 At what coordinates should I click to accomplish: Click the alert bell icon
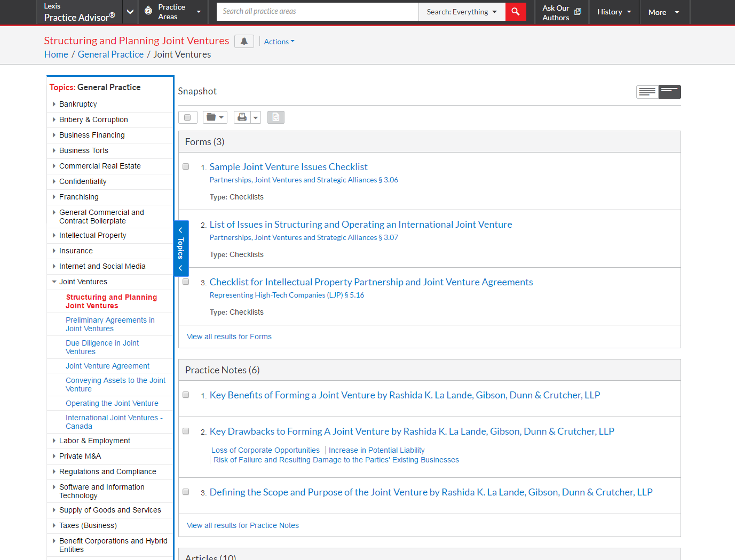click(x=244, y=42)
